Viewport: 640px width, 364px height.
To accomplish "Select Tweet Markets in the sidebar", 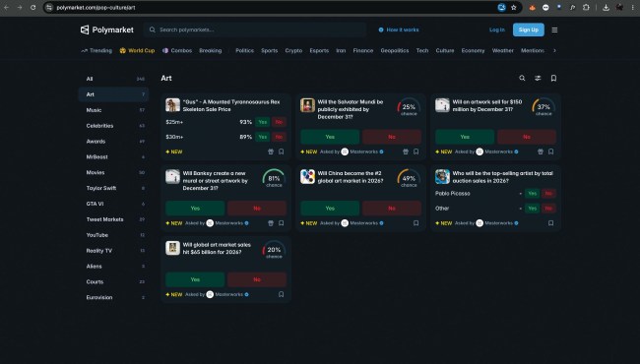I will (x=114, y=219).
